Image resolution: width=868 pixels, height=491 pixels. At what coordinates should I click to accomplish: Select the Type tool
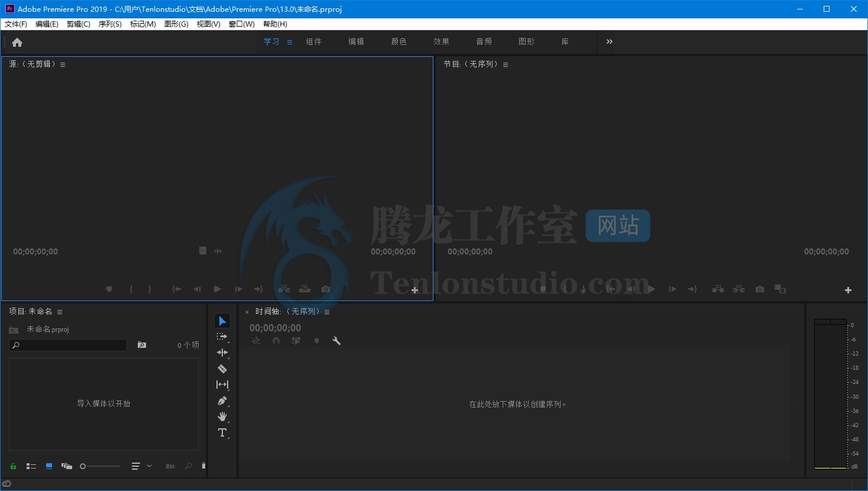pyautogui.click(x=222, y=432)
